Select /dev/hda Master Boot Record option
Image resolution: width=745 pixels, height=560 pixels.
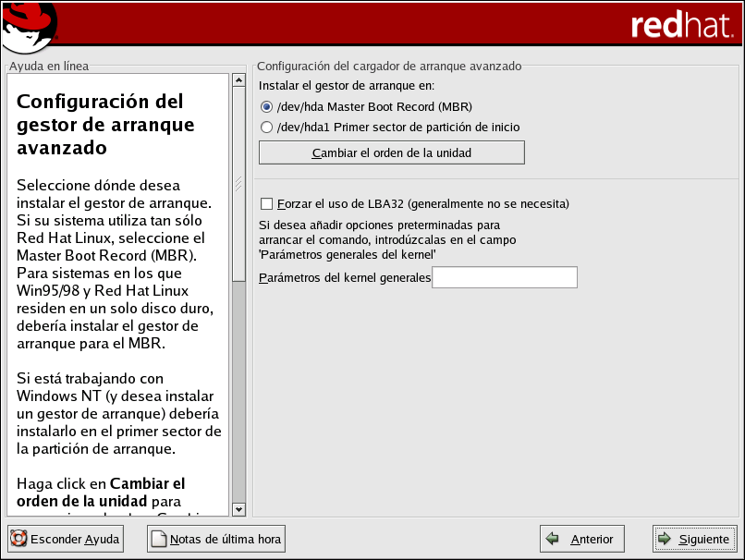tap(267, 106)
